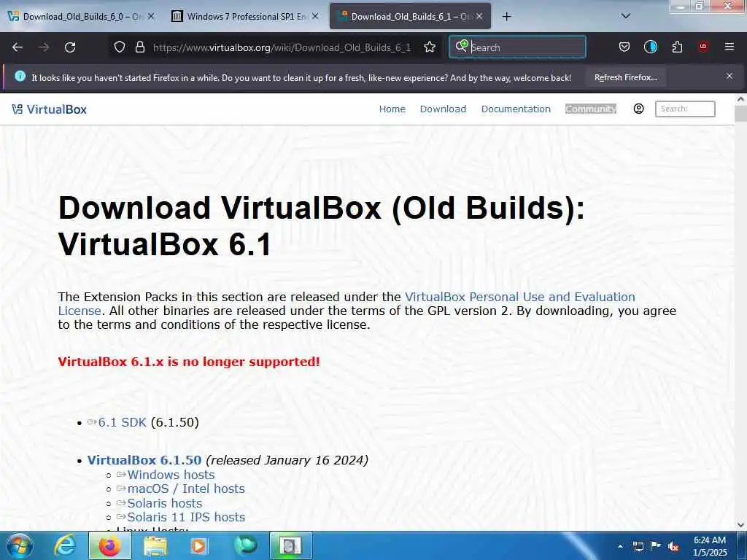Go back with the browser back arrow
This screenshot has width=747, height=560.
[18, 47]
